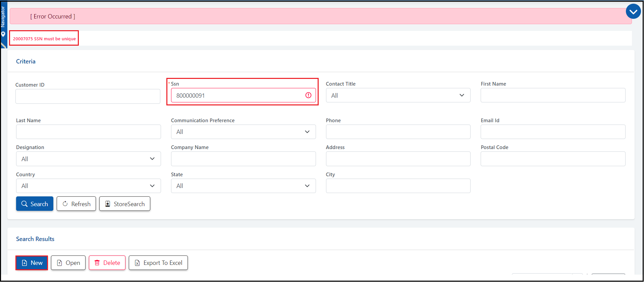Screen dimensions: 644x282
Task: Expand panel using blue circular chevron button
Action: pos(633,12)
